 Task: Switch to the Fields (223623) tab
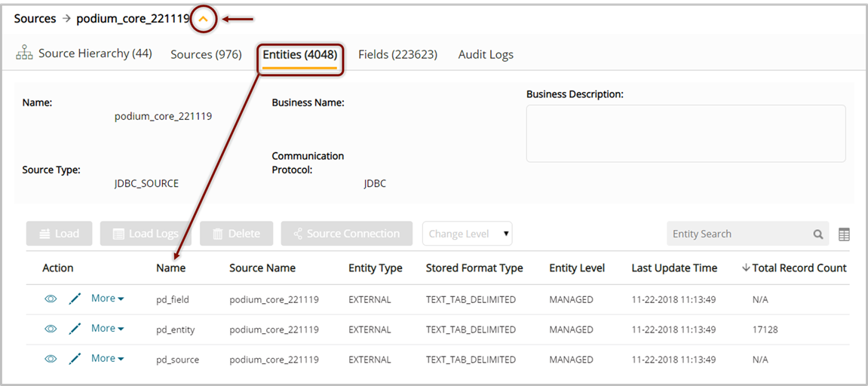tap(397, 54)
